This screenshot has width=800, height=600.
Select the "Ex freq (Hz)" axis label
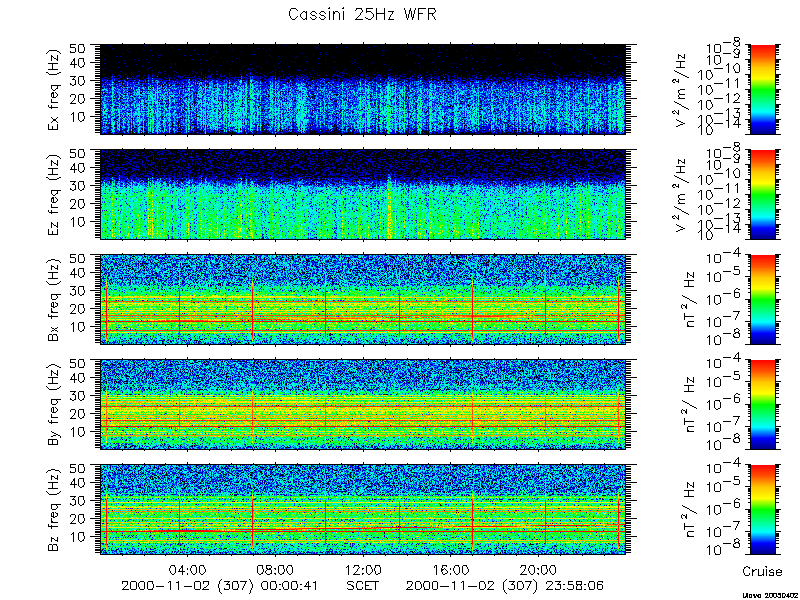coord(55,90)
